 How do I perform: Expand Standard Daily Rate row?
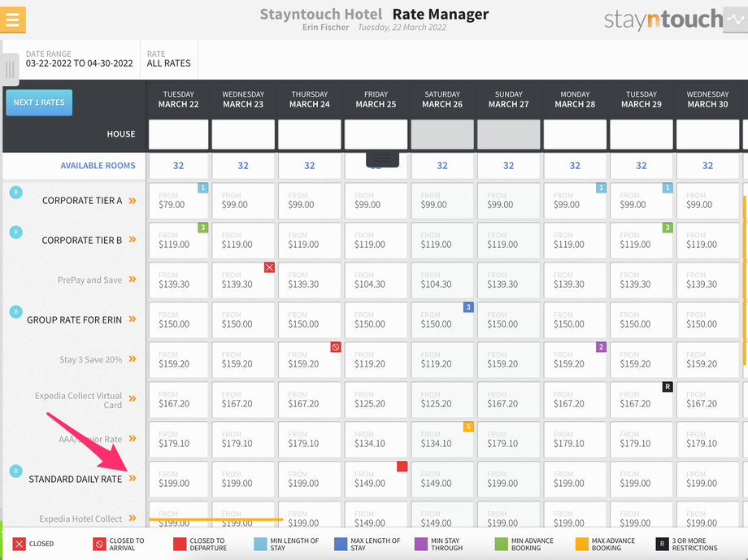point(133,479)
